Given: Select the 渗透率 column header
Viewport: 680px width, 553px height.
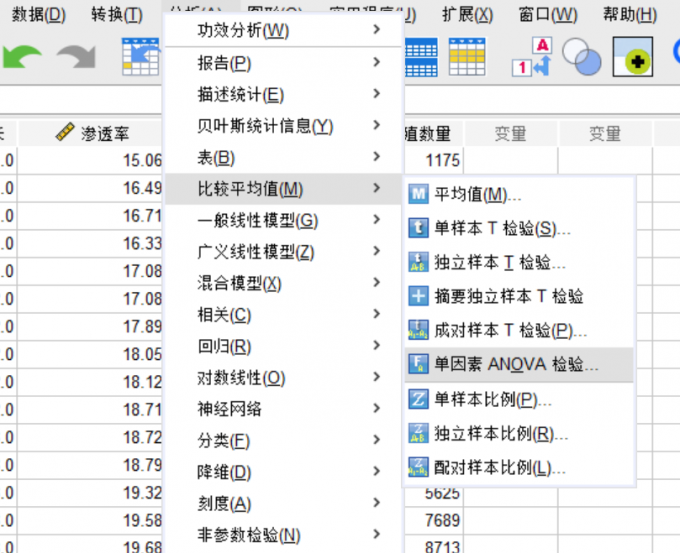Looking at the screenshot, I should pos(90,133).
